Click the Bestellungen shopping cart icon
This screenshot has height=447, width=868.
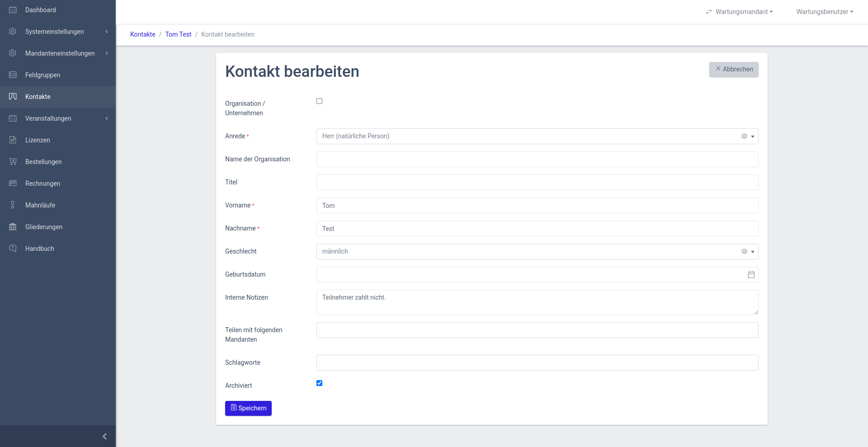point(13,162)
